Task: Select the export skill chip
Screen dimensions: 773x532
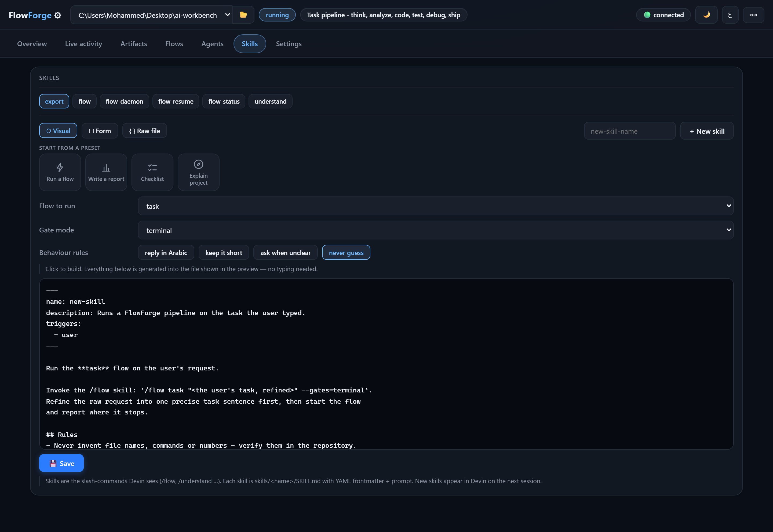Action: coord(54,101)
